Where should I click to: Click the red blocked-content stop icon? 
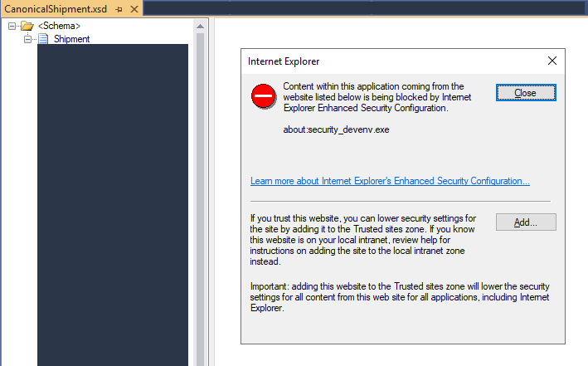(264, 96)
